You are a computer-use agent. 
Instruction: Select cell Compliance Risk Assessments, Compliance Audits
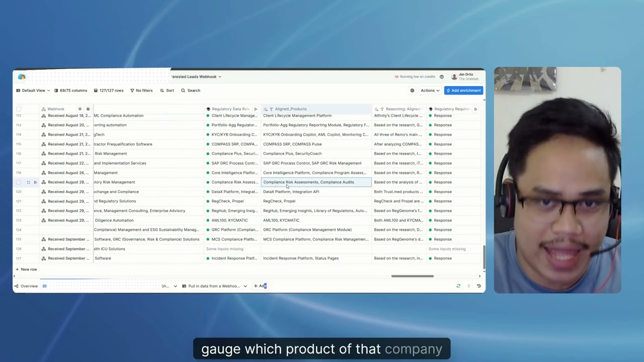[316, 182]
